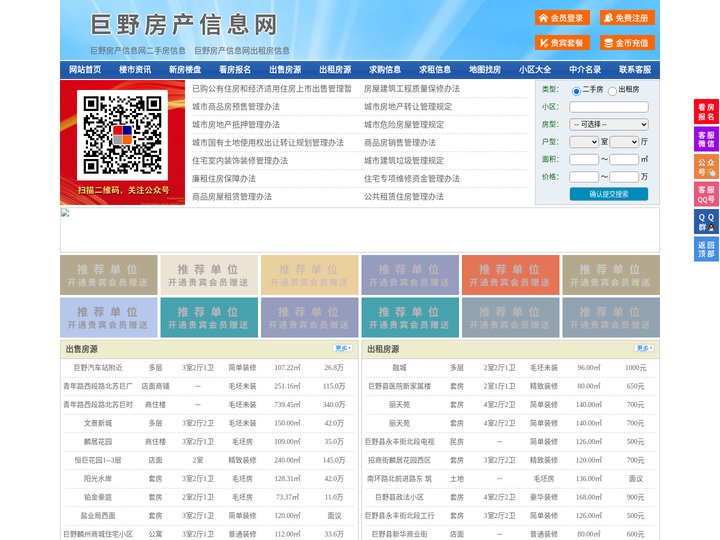Click the maximum 面积 input field
This screenshot has height=540, width=720.
(624, 159)
